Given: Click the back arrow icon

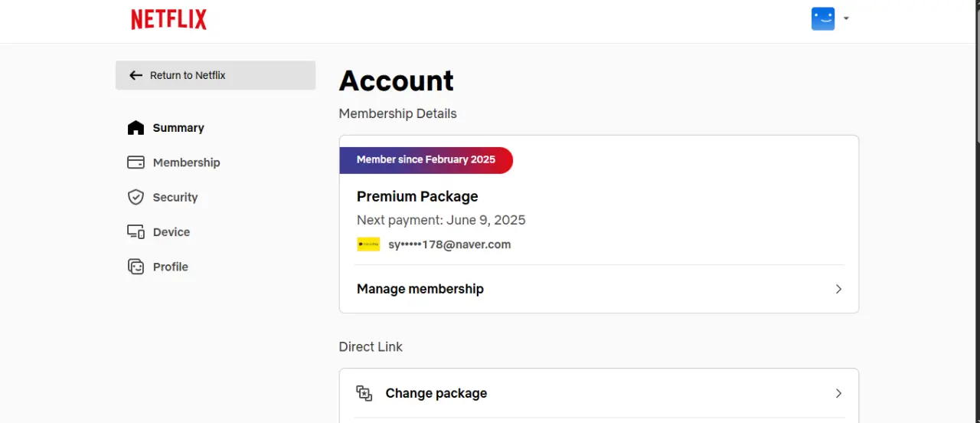Looking at the screenshot, I should point(136,75).
